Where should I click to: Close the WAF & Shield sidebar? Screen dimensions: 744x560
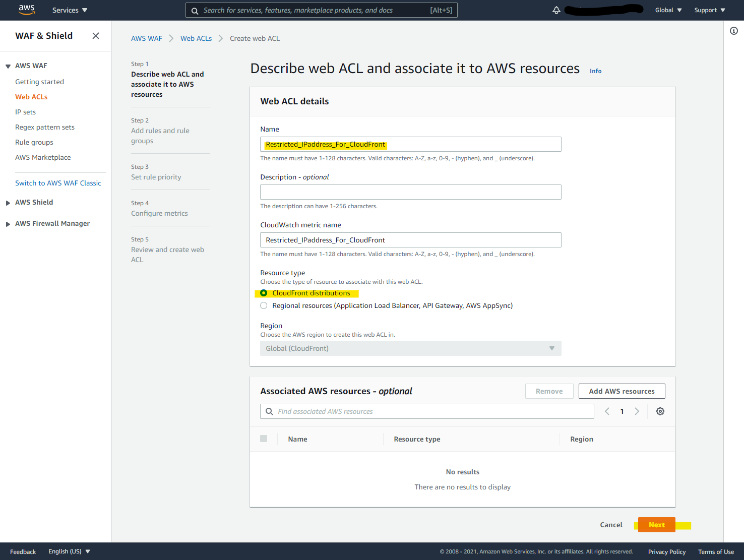96,36
